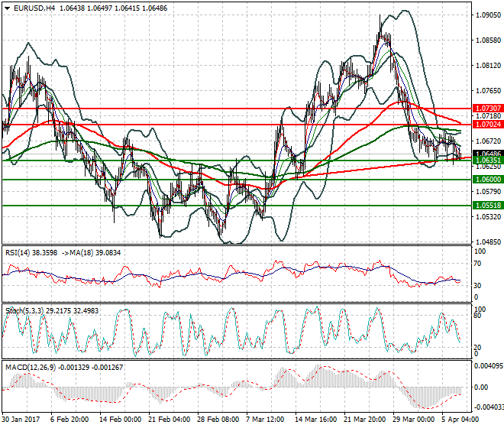This screenshot has height=428, width=504.
Task: Click the Stochastic scale value 20
Action: (478, 348)
